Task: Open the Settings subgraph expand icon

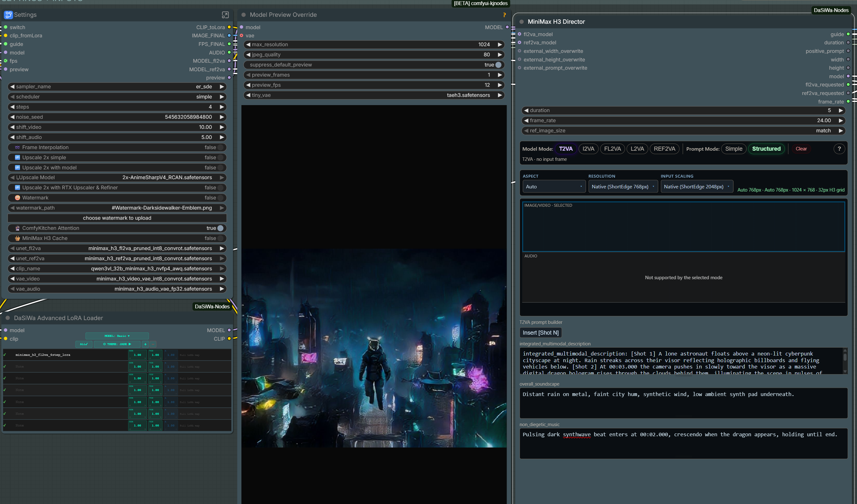Action: 225,15
